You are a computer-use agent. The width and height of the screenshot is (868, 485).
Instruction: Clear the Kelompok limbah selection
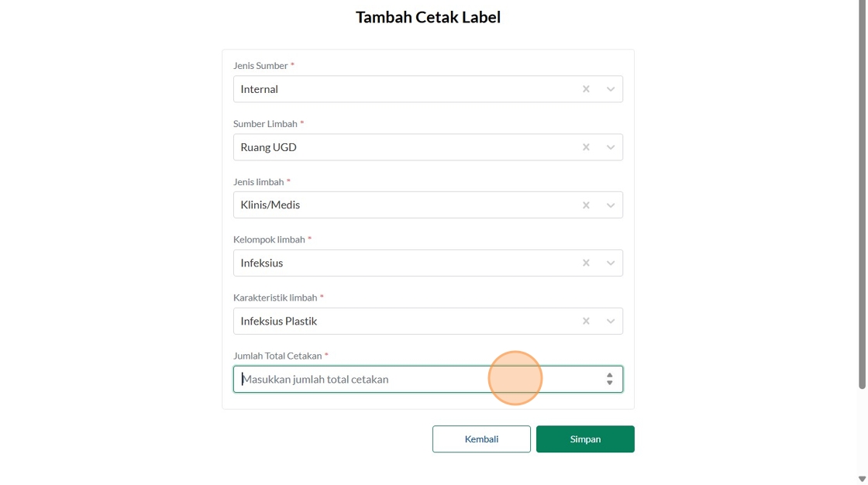(x=586, y=263)
